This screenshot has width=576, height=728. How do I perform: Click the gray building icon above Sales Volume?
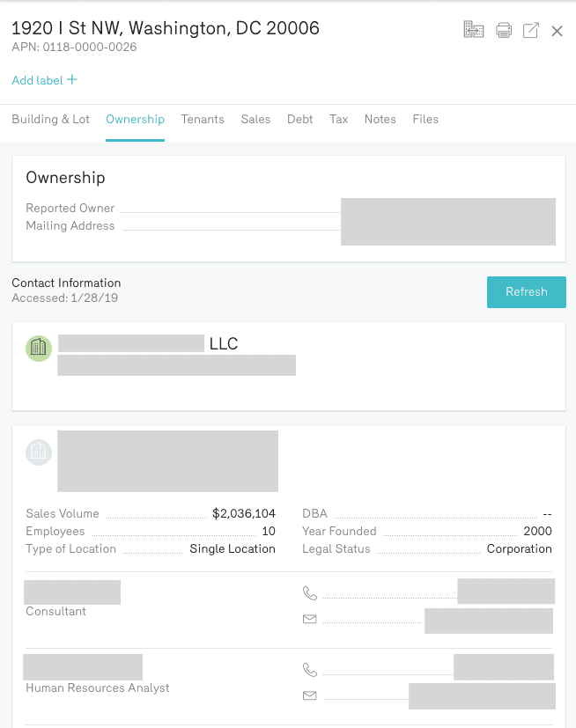point(39,452)
